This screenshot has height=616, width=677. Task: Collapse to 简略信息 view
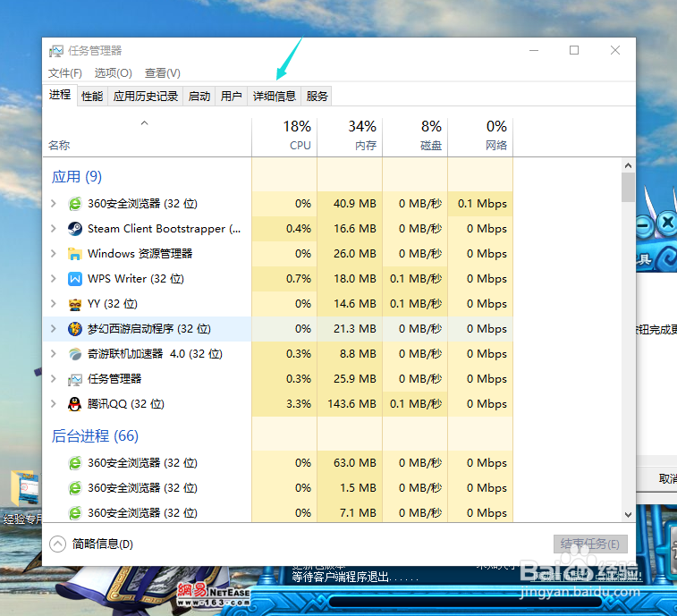point(91,544)
